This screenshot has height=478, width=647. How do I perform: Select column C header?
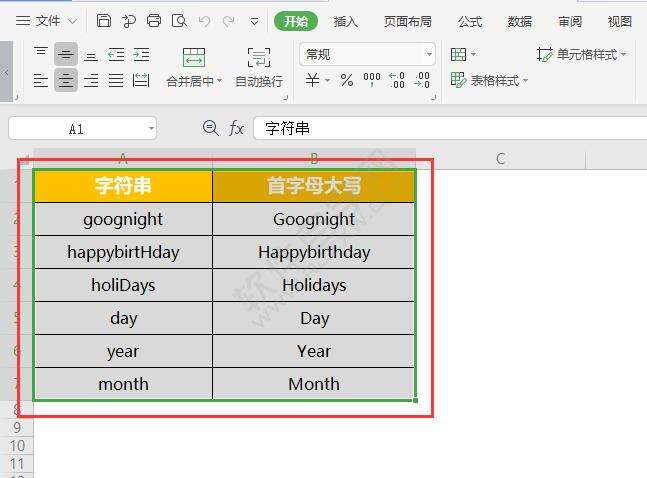(501, 159)
